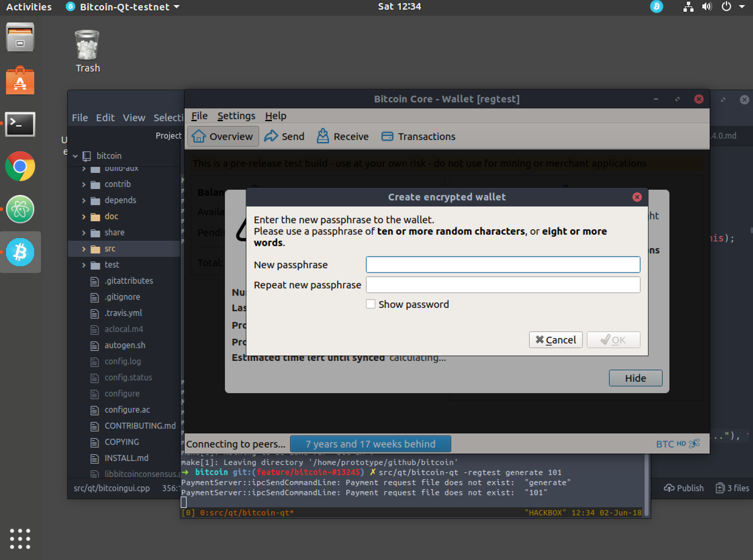The width and height of the screenshot is (753, 560).
Task: Click the Bitcoin icon in the top bar
Action: click(x=656, y=6)
